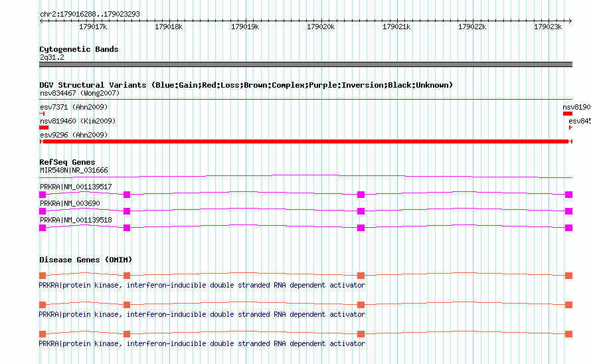
Task: Select NM_003690 exon near 179020.5k
Action: tap(361, 211)
